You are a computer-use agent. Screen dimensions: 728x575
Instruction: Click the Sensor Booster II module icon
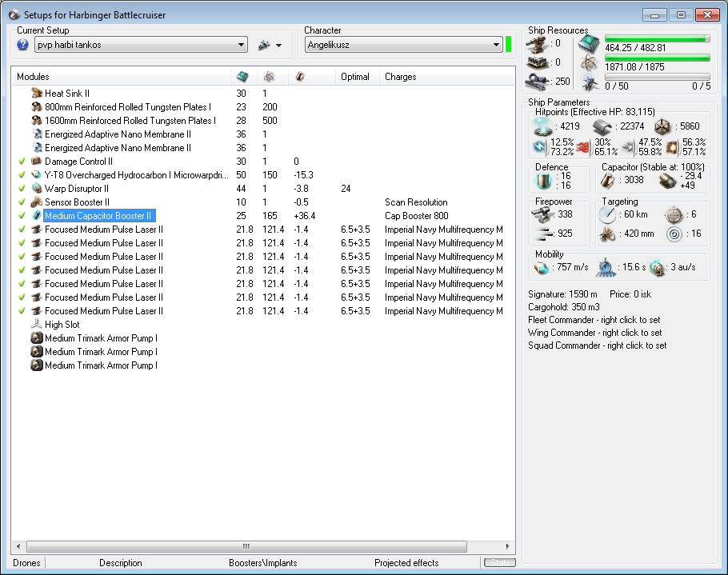[37, 202]
